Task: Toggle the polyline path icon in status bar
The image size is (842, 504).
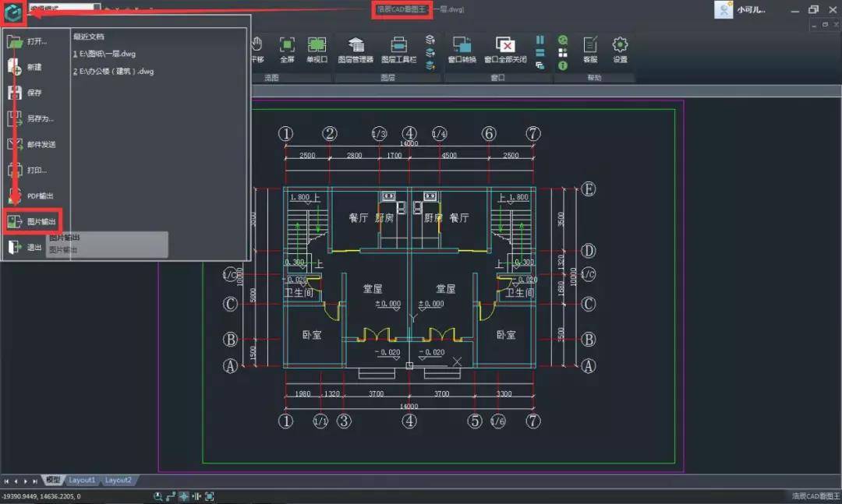Action: point(171,496)
